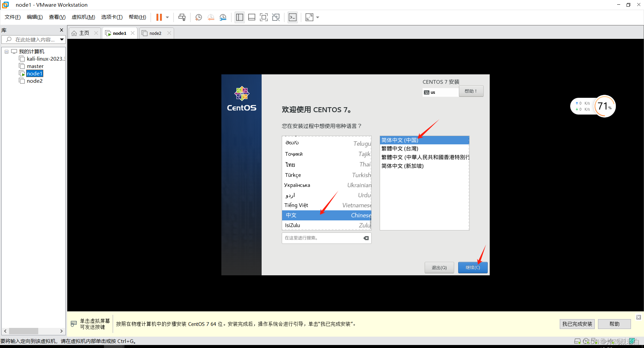
Task: Click the library horizontal scrollbar thumb
Action: tap(23, 331)
